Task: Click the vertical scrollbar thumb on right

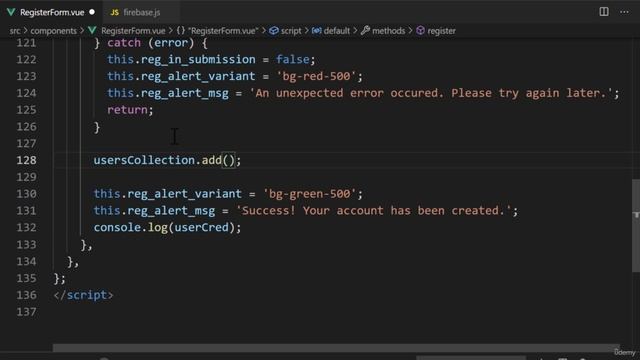Action: (636, 226)
